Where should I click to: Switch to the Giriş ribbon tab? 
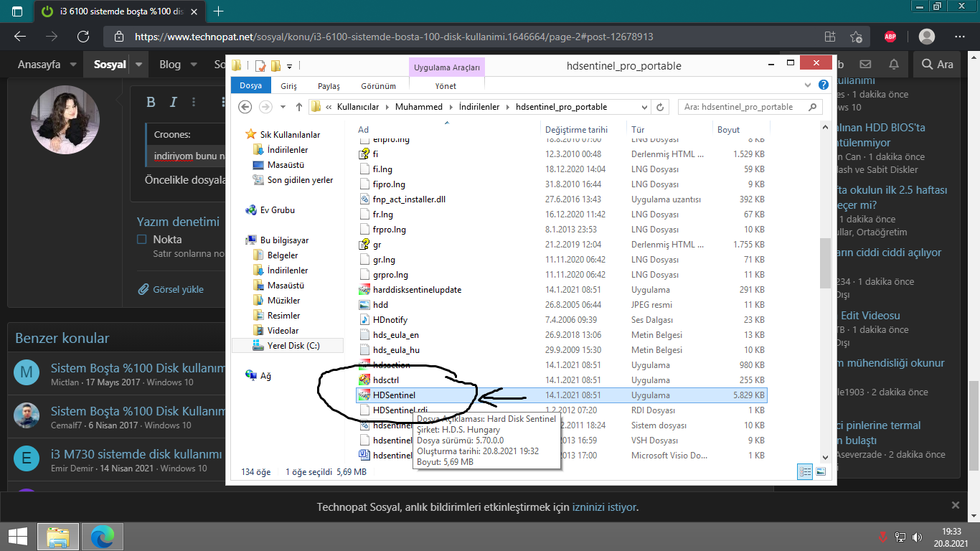(x=288, y=85)
